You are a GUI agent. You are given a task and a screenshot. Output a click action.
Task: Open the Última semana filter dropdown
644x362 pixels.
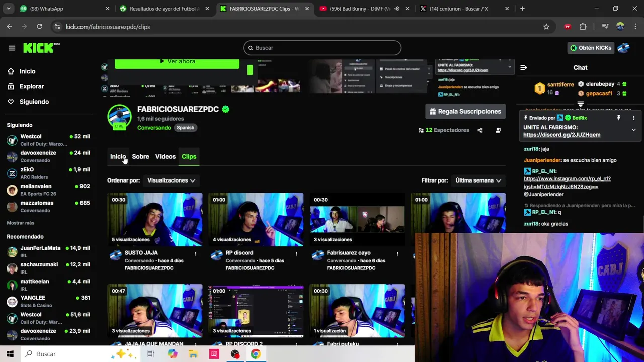pyautogui.click(x=478, y=180)
